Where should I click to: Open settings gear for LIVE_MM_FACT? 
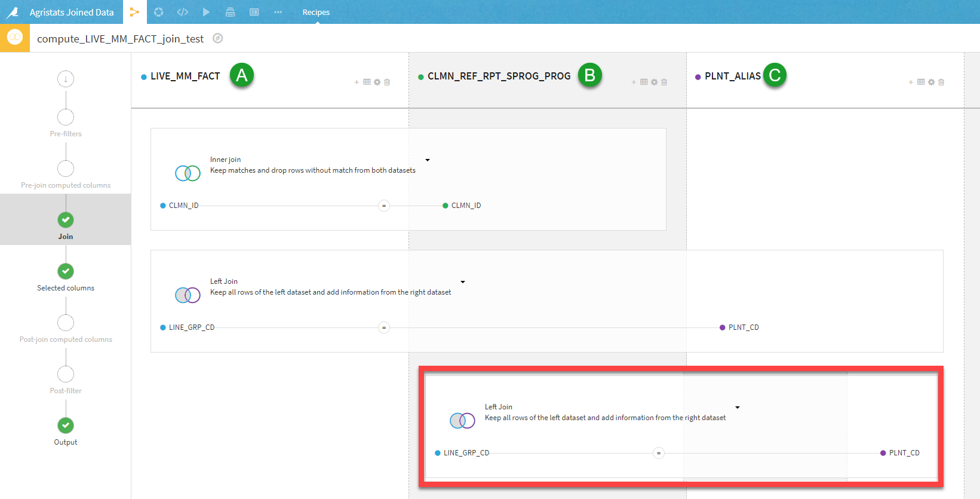377,82
